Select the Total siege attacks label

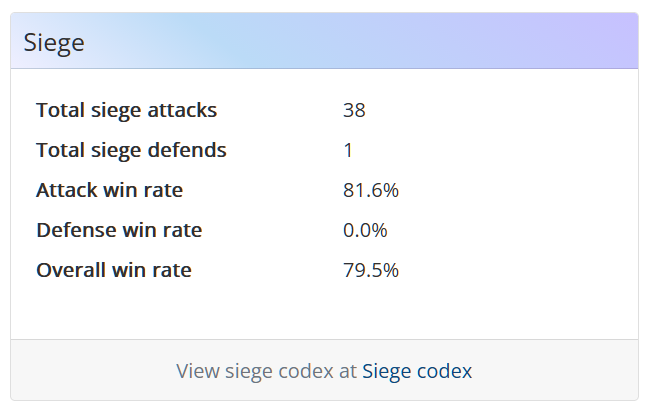tap(126, 110)
